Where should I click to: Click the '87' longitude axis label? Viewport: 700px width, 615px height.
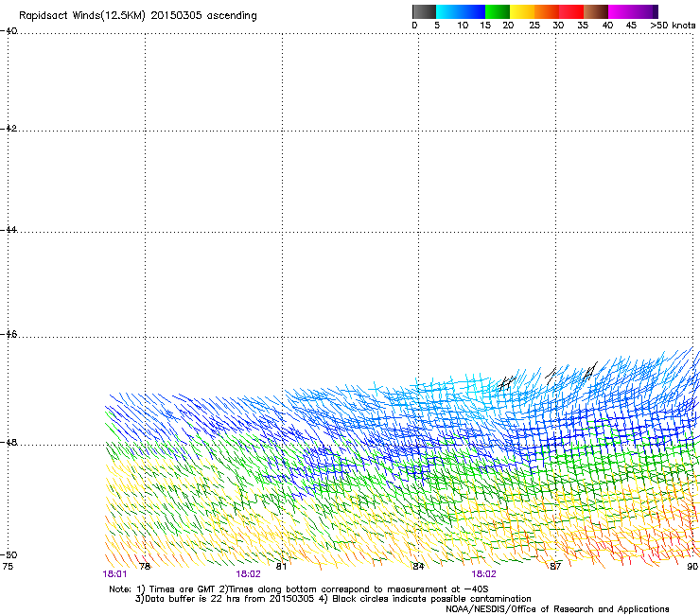tap(555, 567)
